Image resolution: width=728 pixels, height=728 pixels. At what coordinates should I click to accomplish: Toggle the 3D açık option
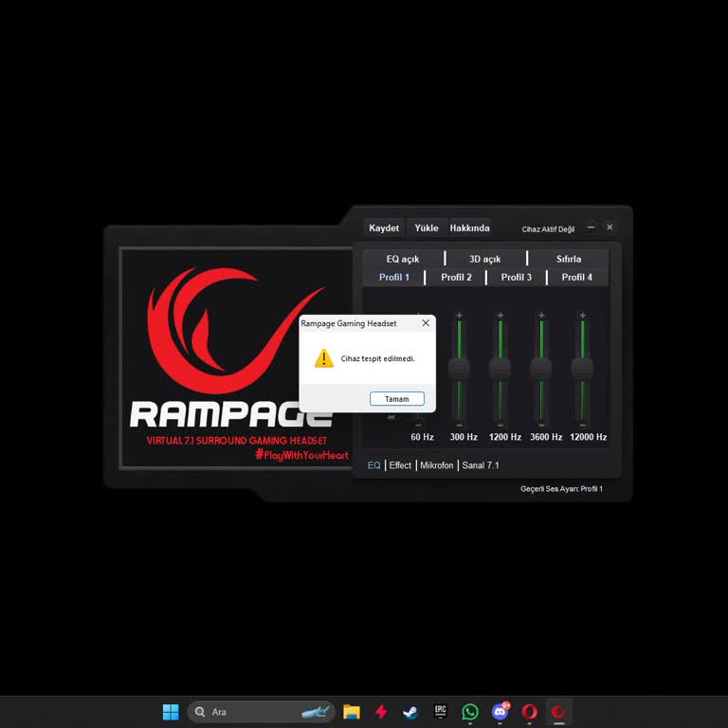484,259
